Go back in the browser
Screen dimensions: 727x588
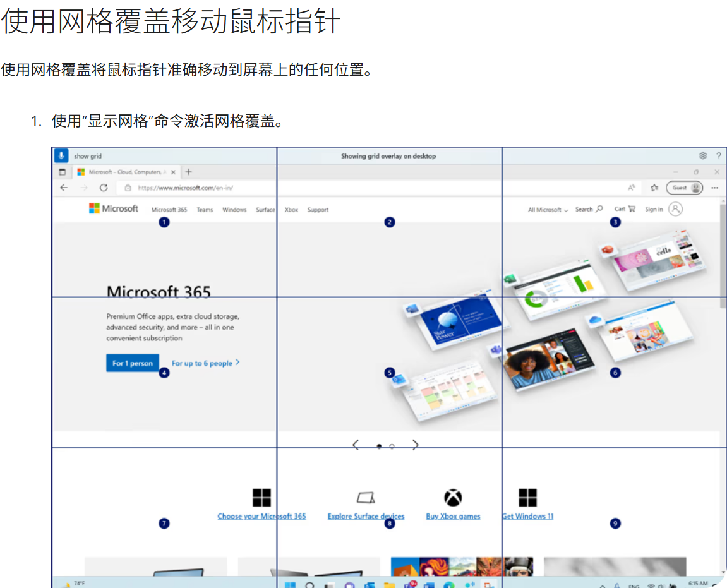pyautogui.click(x=64, y=188)
